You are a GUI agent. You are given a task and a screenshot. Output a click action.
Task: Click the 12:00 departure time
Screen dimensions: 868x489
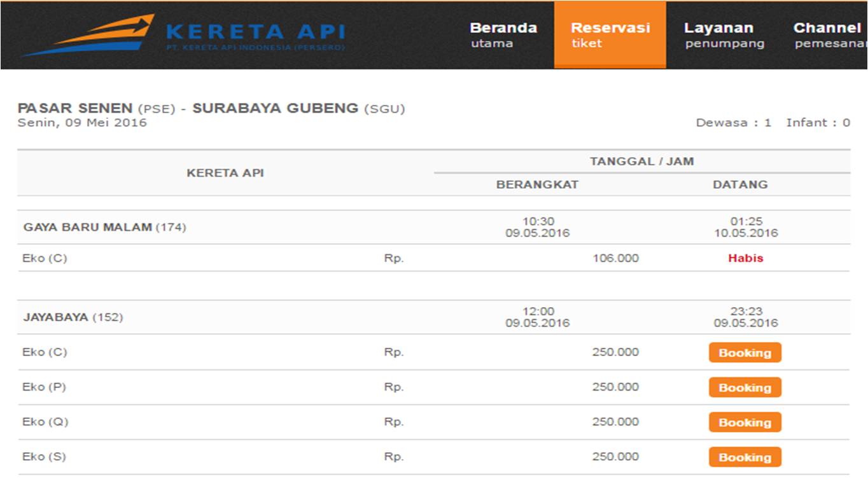tap(538, 312)
